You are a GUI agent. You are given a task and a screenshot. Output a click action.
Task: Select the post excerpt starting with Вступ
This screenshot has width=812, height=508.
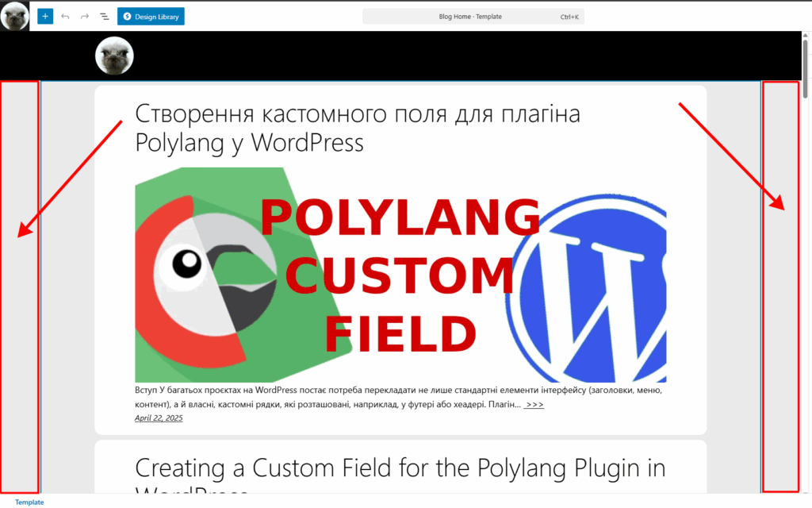point(398,397)
